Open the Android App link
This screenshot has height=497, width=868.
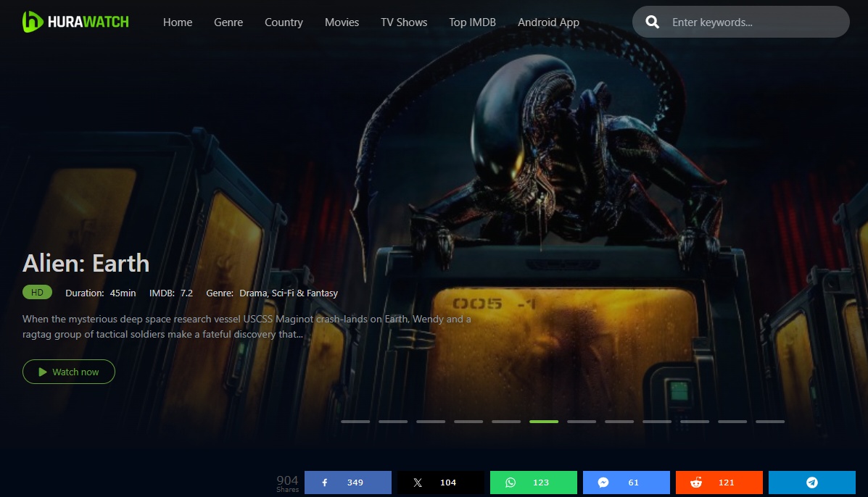point(548,22)
